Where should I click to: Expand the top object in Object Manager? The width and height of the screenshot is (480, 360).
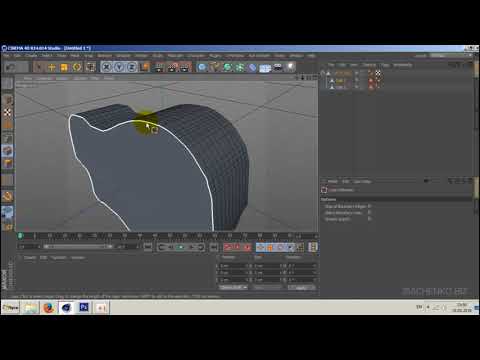323,73
